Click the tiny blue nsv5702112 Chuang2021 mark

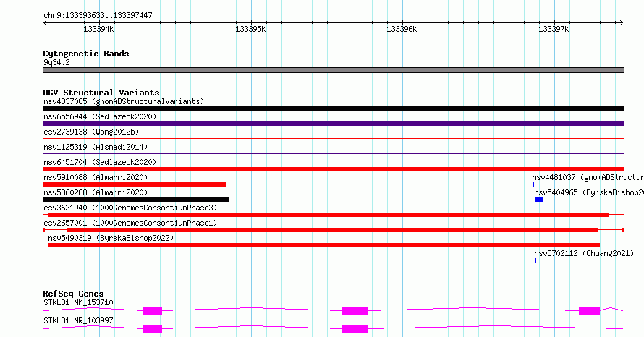(535, 260)
